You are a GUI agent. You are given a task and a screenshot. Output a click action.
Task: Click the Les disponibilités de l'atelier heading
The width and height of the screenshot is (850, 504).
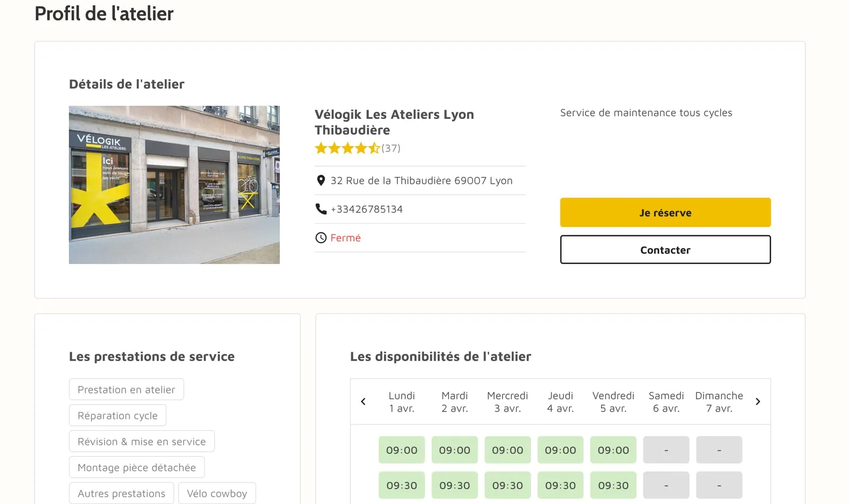tap(440, 356)
